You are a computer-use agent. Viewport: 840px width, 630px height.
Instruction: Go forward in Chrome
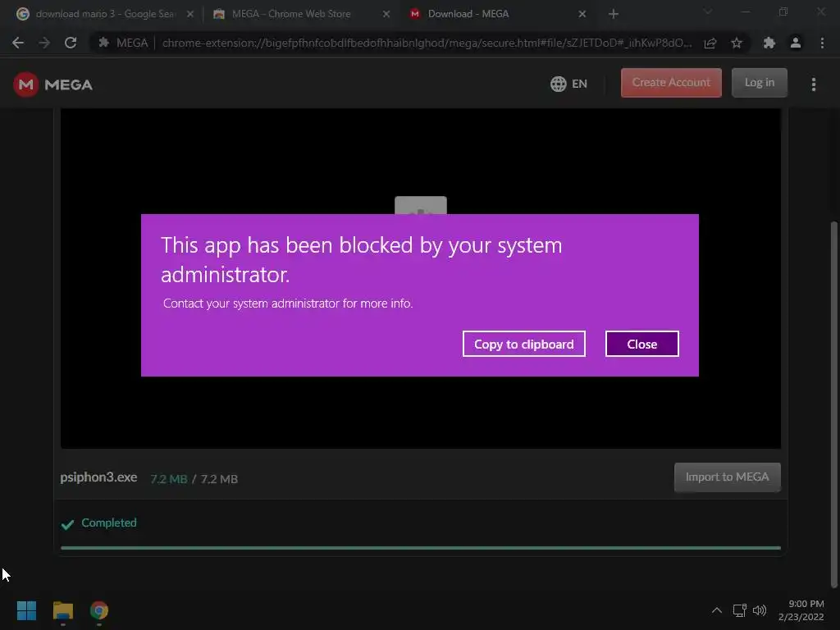(44, 43)
